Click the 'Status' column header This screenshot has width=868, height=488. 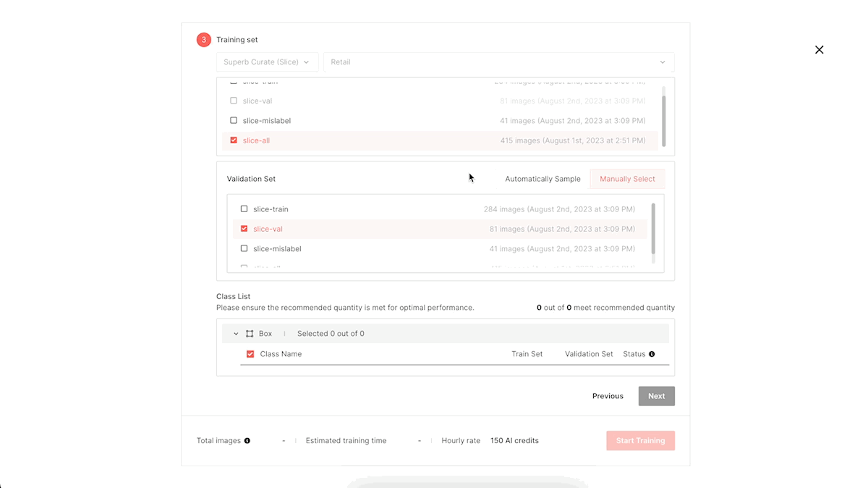pyautogui.click(x=634, y=354)
